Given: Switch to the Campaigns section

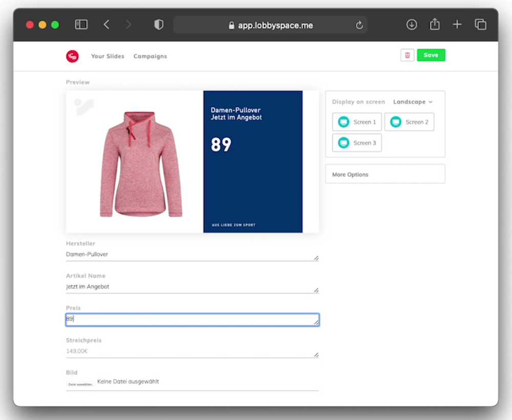Looking at the screenshot, I should [150, 56].
